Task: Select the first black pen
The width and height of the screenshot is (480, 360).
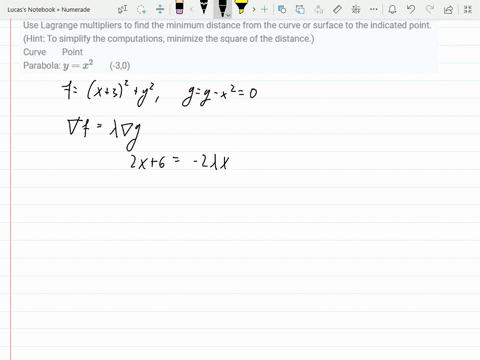Action: coord(204,7)
